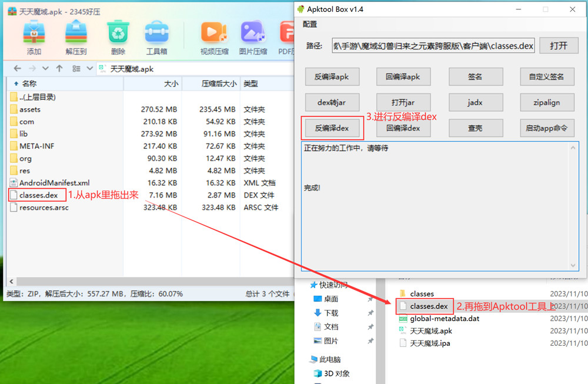
Task: Select the com folder row
Action: 150,122
